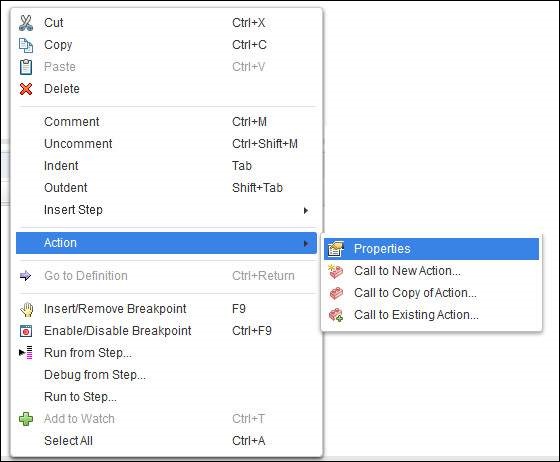Click the Copy pages icon

26,45
